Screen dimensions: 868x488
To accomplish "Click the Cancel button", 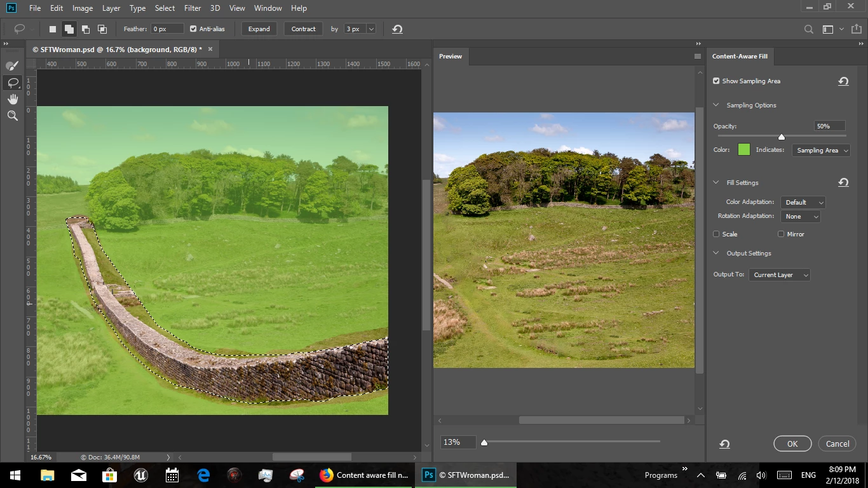I will [x=837, y=444].
